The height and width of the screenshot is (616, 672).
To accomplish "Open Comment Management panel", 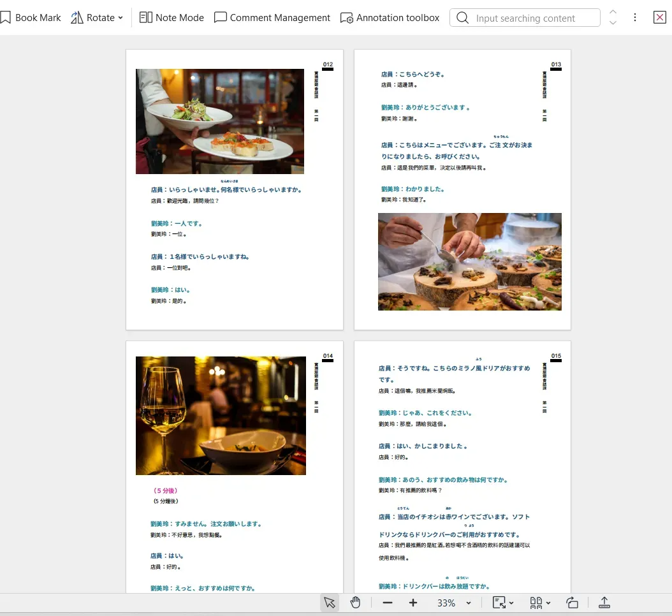I will [272, 18].
